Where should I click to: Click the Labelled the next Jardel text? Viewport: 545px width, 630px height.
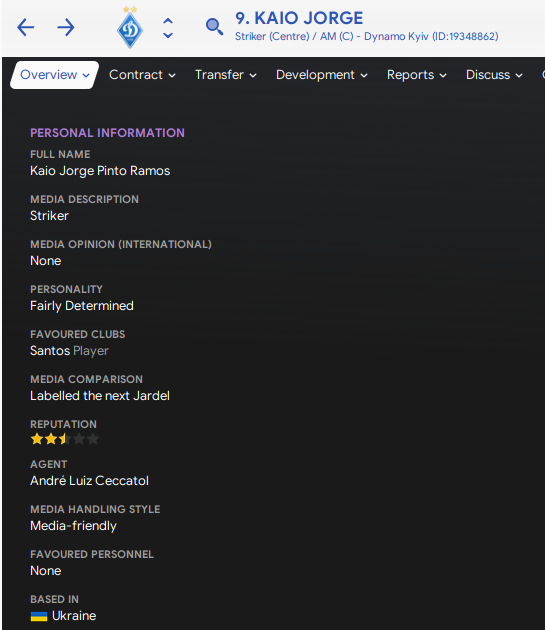tap(100, 396)
